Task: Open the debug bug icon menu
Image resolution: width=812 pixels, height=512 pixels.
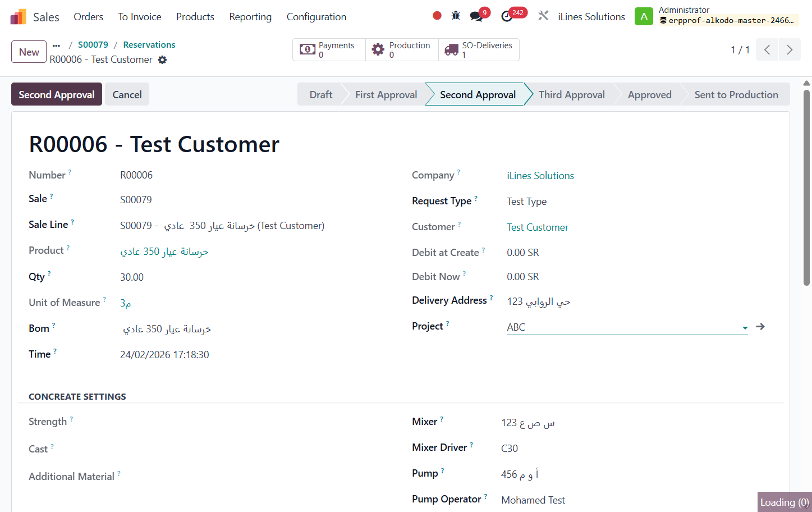Action: pyautogui.click(x=456, y=16)
